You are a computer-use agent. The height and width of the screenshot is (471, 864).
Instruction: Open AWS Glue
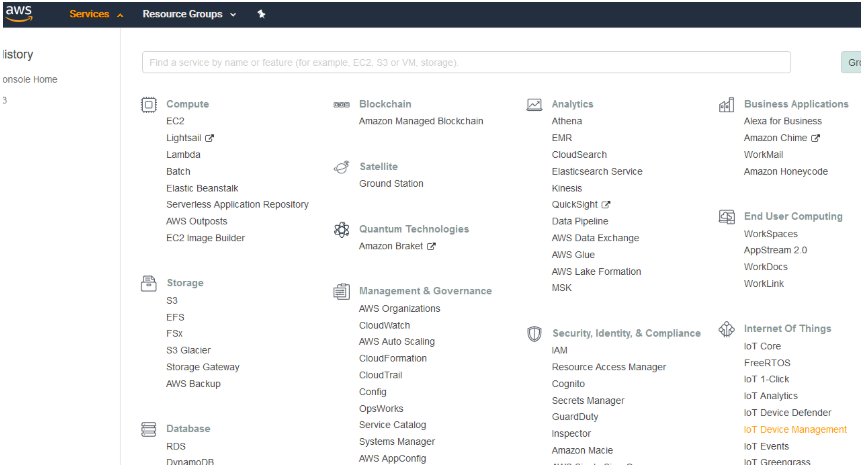tap(573, 255)
